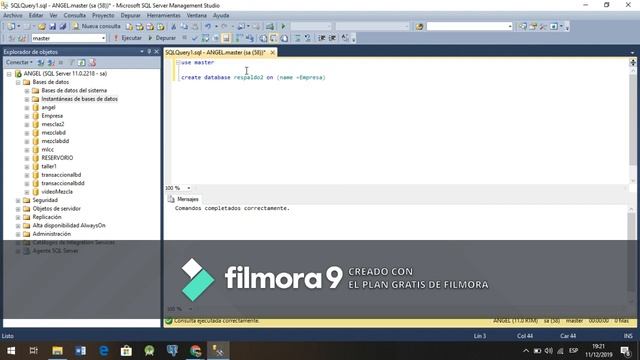Click the Save All icon in toolbar
The height and width of the screenshot is (360, 640).
coord(63,27)
